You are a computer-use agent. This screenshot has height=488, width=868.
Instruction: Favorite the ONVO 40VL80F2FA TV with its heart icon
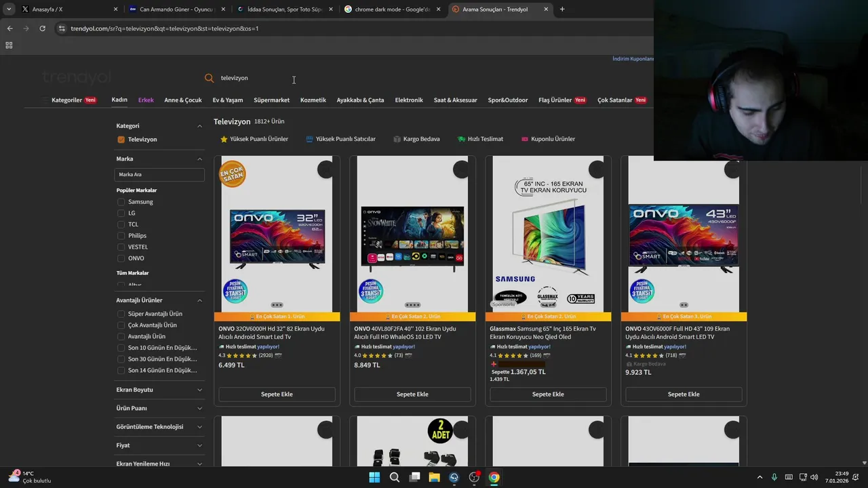461,169
